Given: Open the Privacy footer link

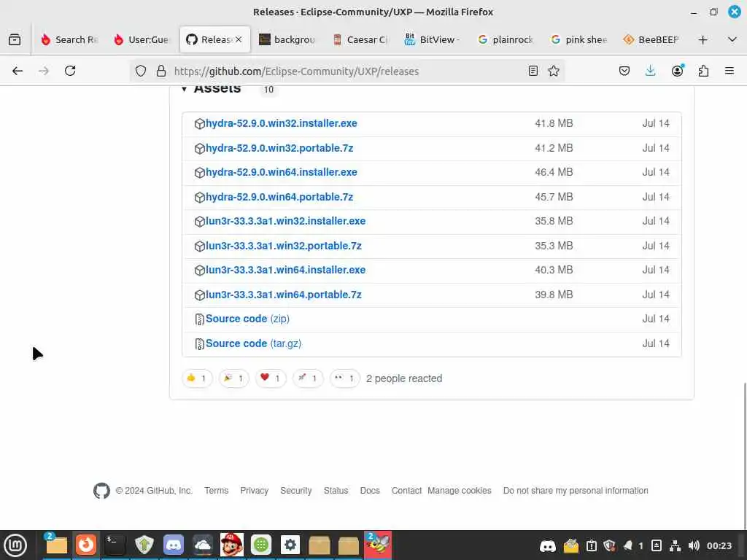Looking at the screenshot, I should [254, 491].
